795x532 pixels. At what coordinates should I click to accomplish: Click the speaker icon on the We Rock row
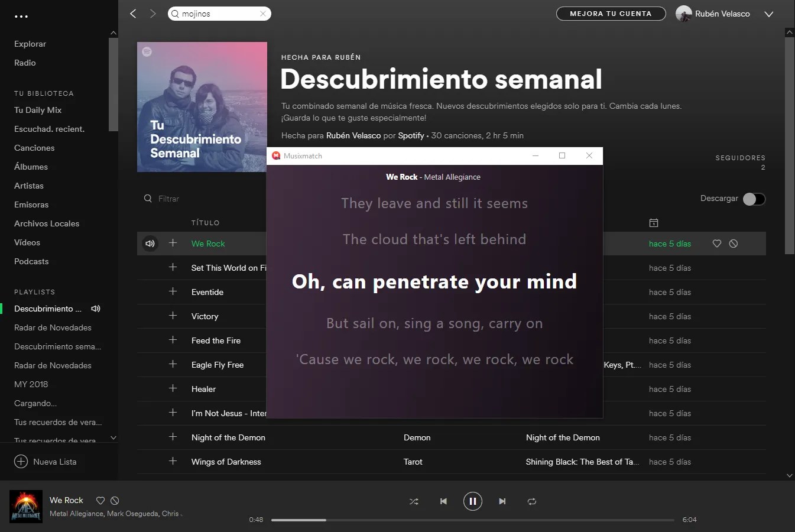coord(150,243)
